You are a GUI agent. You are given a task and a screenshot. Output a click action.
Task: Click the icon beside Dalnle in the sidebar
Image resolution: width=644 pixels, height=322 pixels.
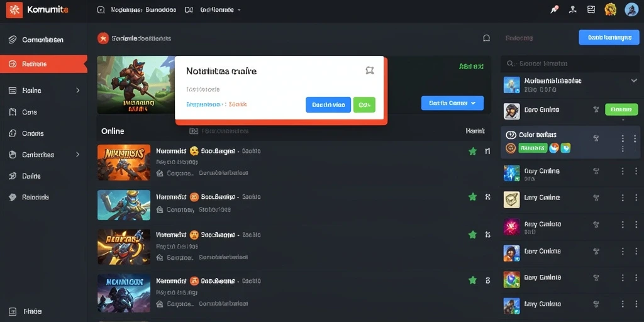point(13,176)
